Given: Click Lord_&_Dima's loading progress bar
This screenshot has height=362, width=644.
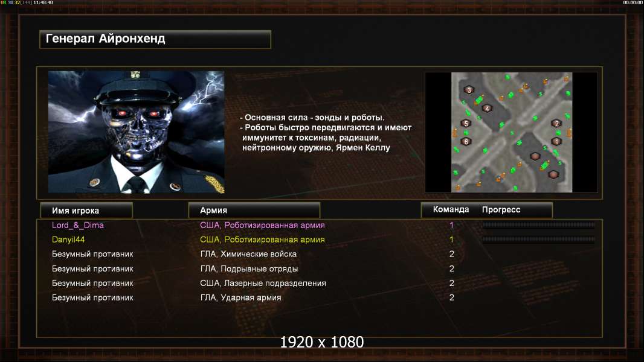Looking at the screenshot, I should tap(538, 224).
